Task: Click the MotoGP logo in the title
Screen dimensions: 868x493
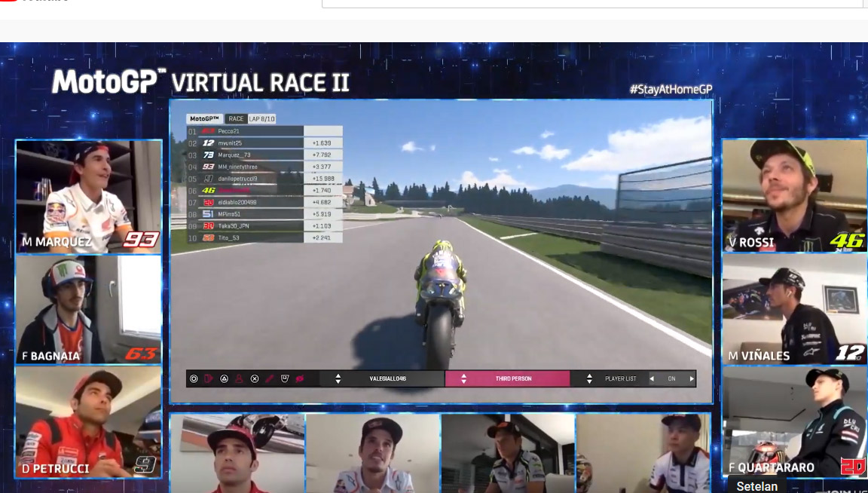Action: (109, 81)
